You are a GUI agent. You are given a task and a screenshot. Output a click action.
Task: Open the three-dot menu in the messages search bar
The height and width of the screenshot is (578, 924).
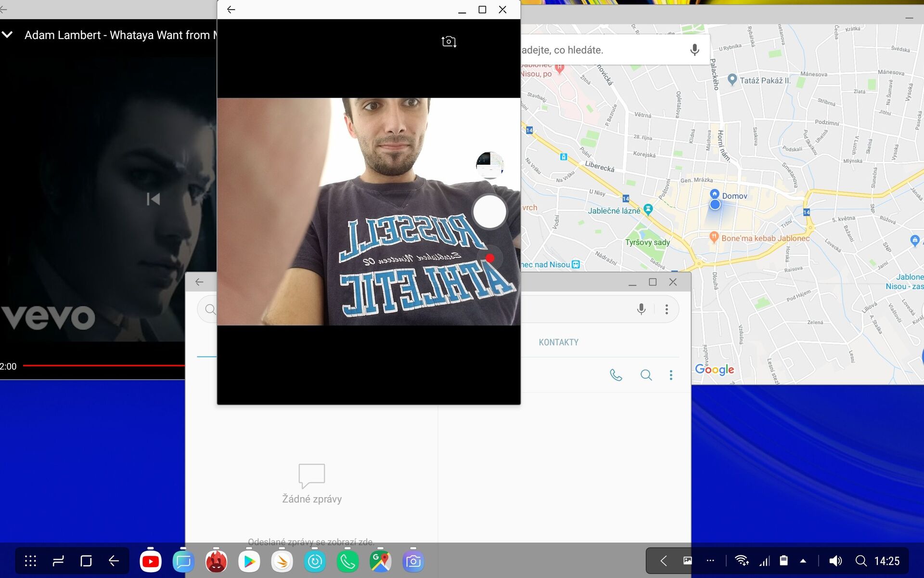[667, 309]
